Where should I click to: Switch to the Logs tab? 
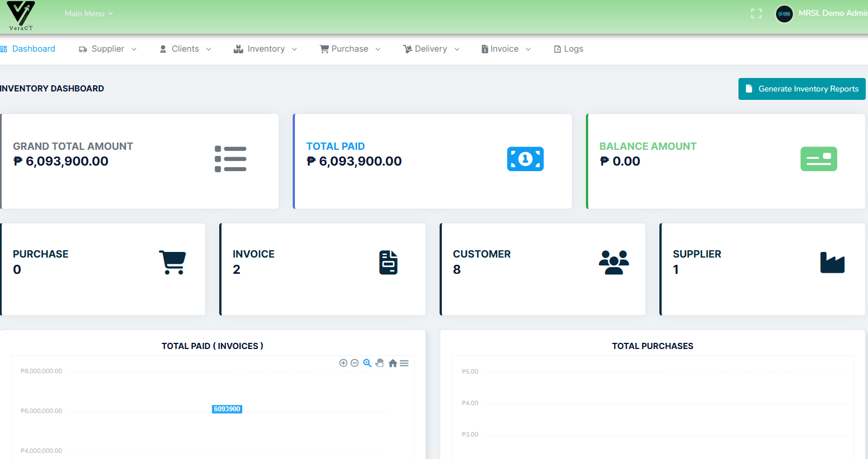click(x=568, y=49)
